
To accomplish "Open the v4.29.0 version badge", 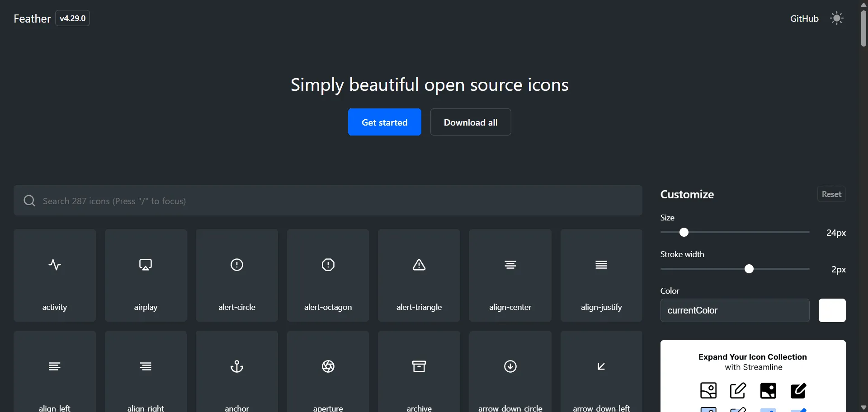I will [72, 19].
